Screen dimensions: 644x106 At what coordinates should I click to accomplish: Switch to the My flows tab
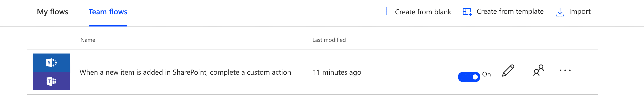click(x=53, y=12)
